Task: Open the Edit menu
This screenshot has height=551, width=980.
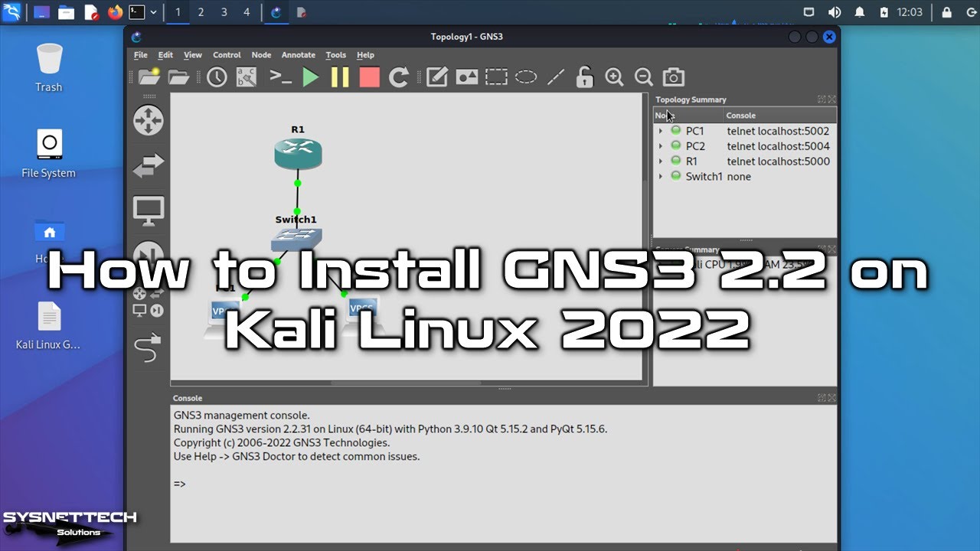Action: (x=165, y=55)
